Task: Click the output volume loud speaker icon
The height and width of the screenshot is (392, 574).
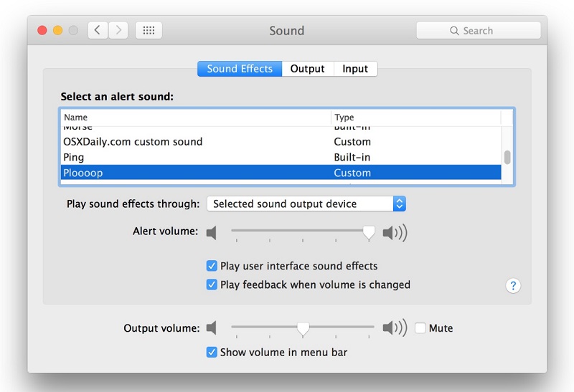Action: click(x=394, y=328)
